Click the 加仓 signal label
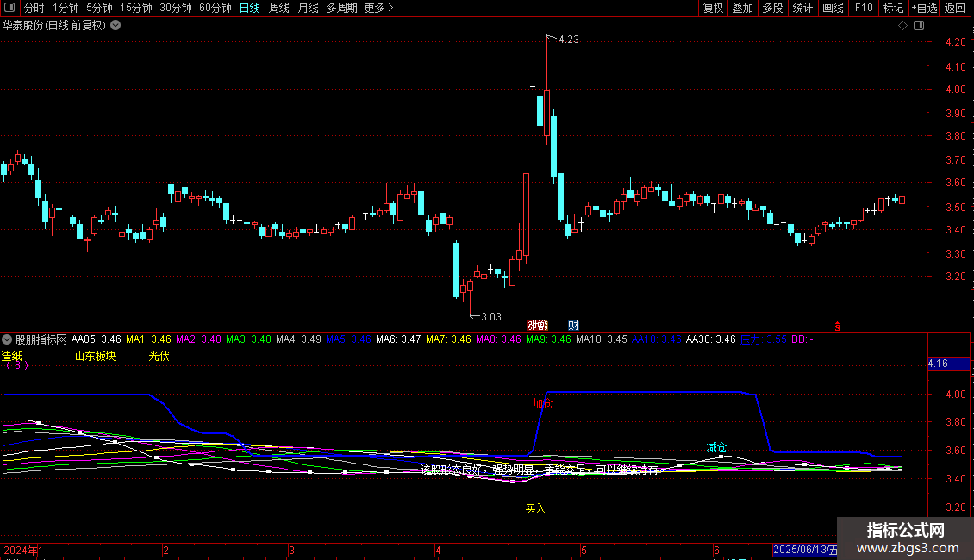 (x=542, y=403)
